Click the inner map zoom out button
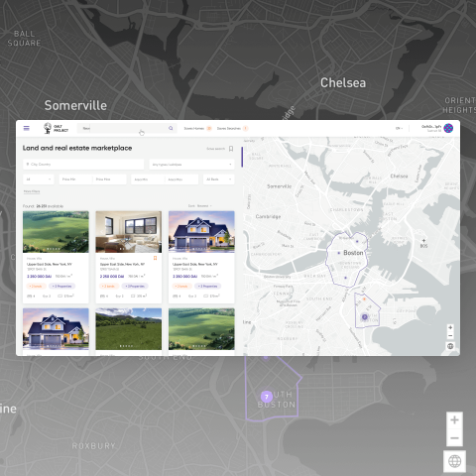Image resolution: width=476 pixels, height=476 pixels. click(450, 336)
